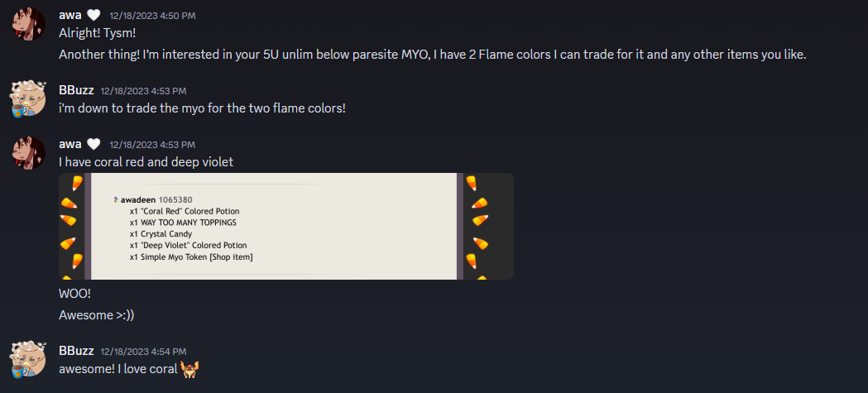Click the 'Awesome >:))' message
Image resolution: width=868 pixels, height=393 pixels.
click(x=96, y=315)
